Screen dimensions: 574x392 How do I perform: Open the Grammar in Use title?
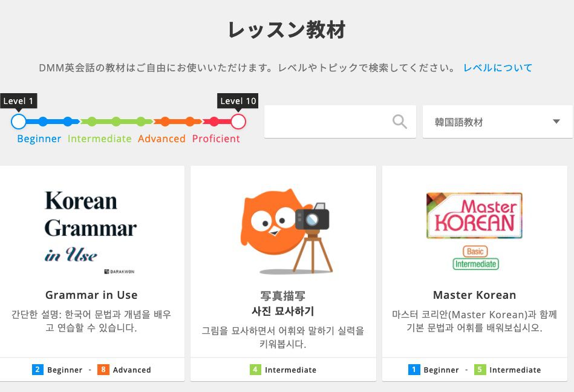click(91, 295)
